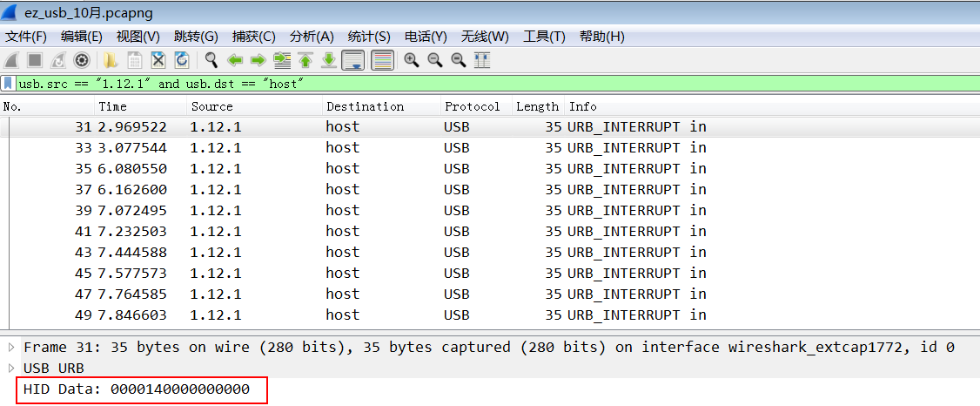Toggle packet list colorization
The height and width of the screenshot is (406, 980).
click(x=382, y=61)
